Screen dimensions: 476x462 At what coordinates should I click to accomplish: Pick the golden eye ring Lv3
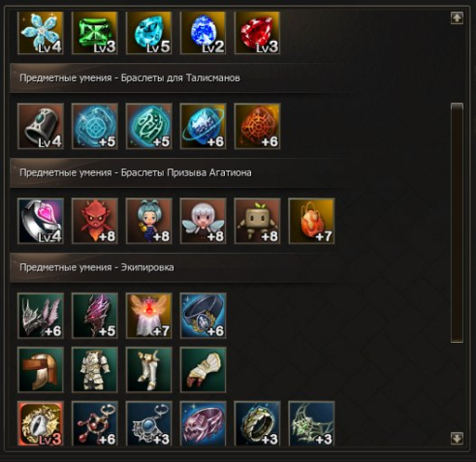point(41,424)
